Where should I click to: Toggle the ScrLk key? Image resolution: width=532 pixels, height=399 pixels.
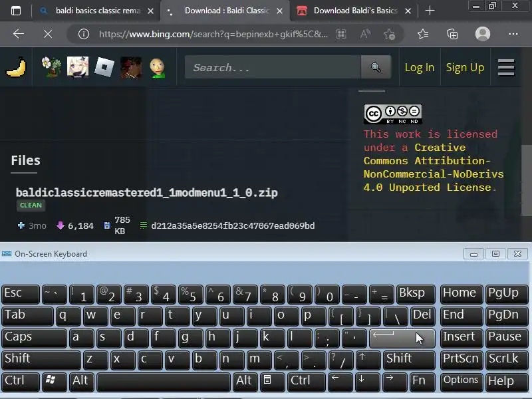[506, 360]
